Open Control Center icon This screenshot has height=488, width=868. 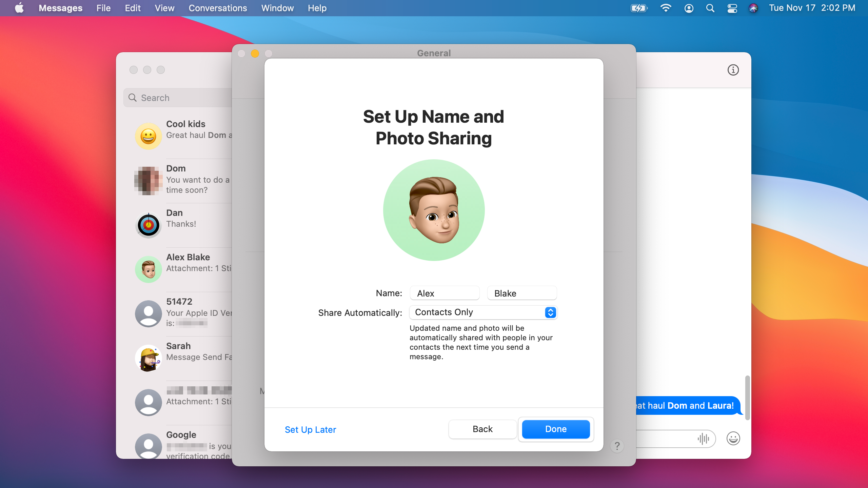tap(732, 8)
